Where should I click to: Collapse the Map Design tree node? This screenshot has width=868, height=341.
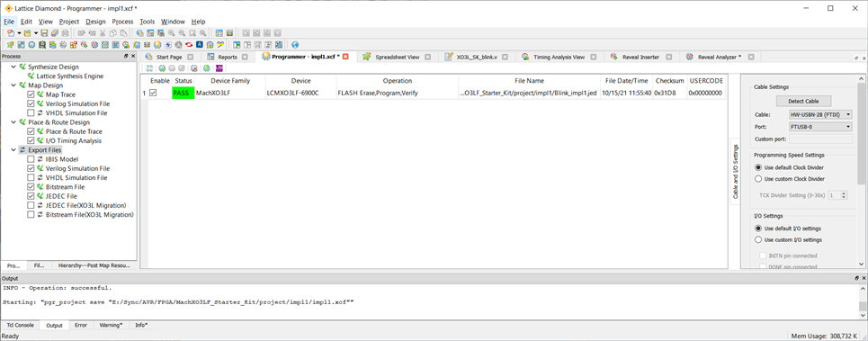(x=13, y=85)
